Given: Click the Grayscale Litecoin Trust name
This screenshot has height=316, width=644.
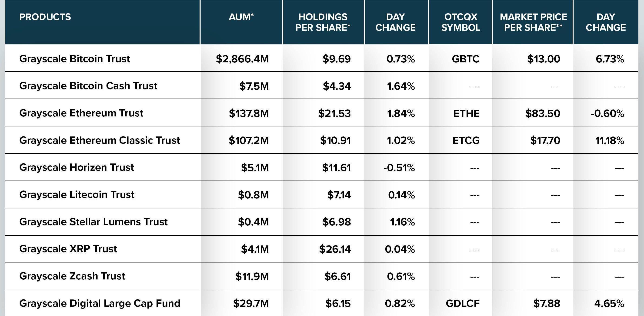Looking at the screenshot, I should pyautogui.click(x=77, y=194).
